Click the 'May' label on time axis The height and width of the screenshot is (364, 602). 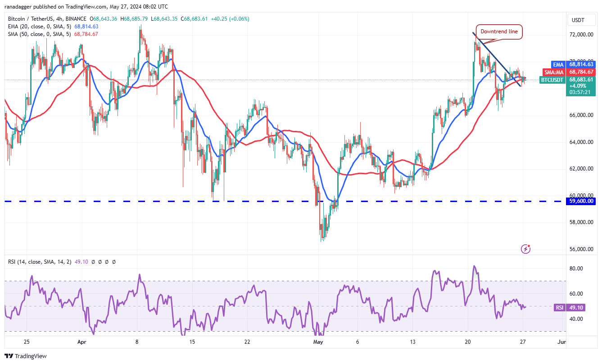point(318,342)
